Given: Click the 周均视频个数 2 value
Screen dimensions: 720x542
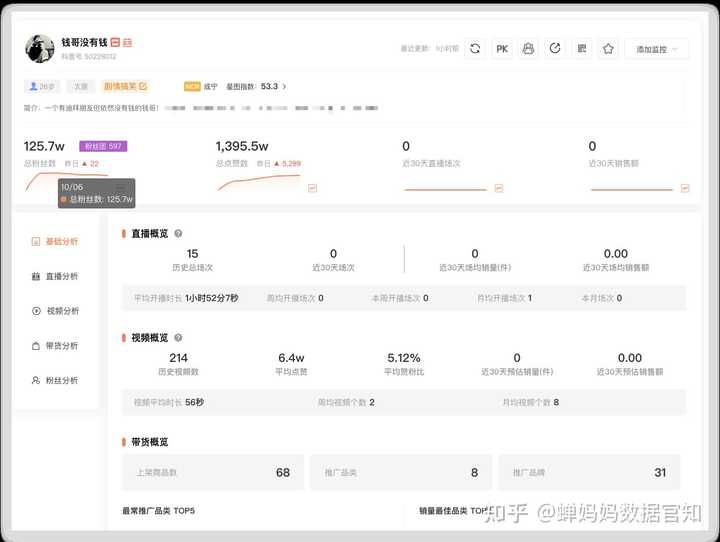Looking at the screenshot, I should click(x=372, y=402).
